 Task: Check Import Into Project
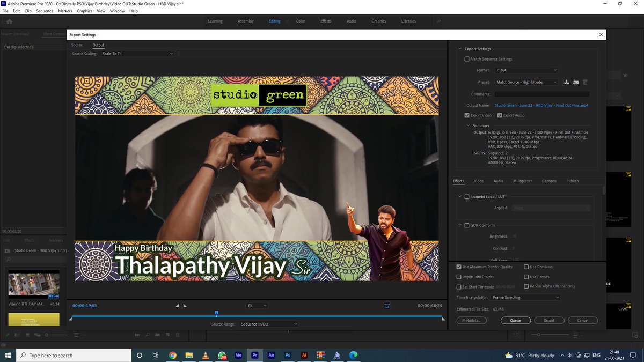coord(459,277)
